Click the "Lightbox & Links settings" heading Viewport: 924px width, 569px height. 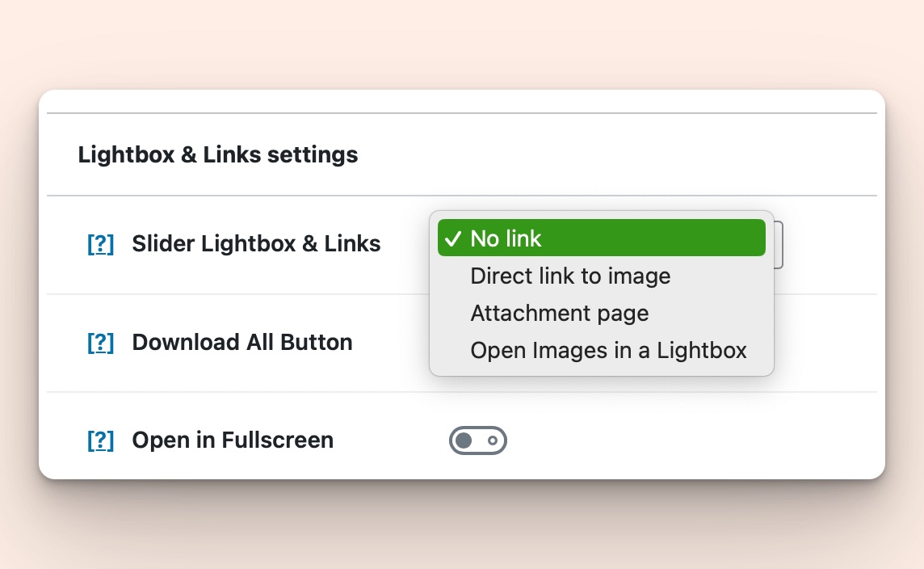(218, 154)
